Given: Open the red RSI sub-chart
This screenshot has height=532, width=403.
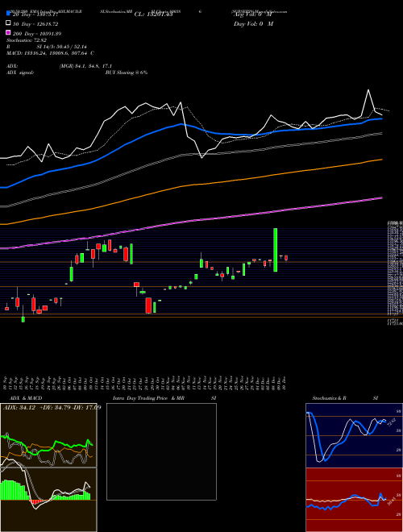Looking at the screenshot, I should (x=354, y=500).
